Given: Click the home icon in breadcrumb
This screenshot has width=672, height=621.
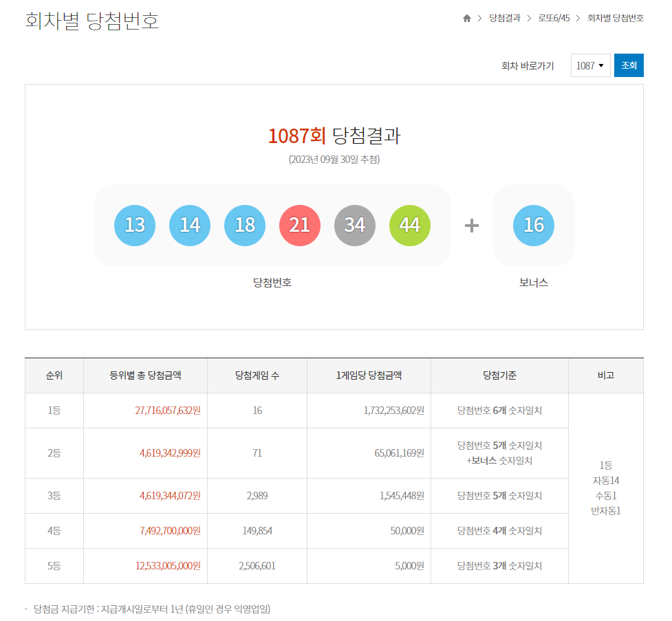Looking at the screenshot, I should 467,18.
